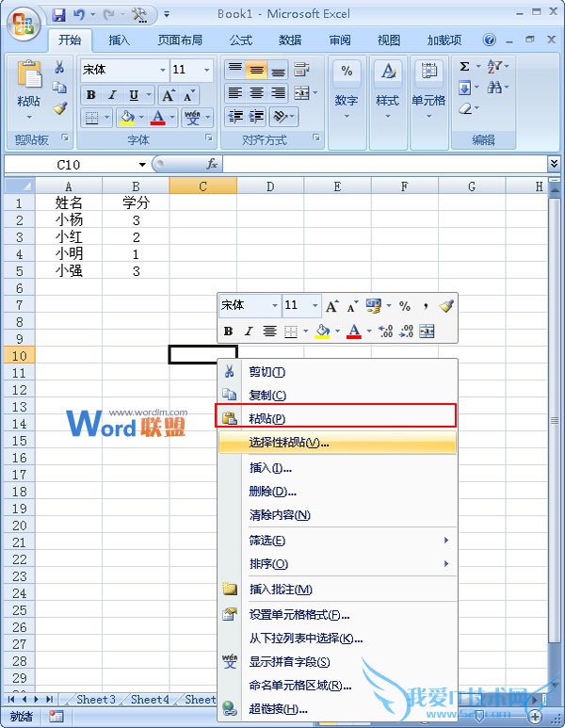
Task: Click the vertical scrollbar thumb
Action: [555, 420]
